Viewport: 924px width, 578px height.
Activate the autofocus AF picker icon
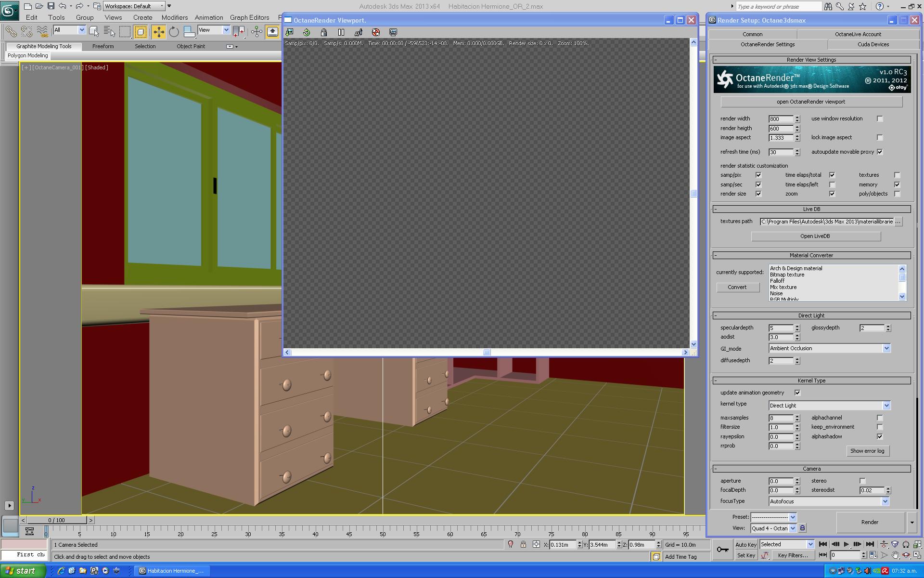click(x=359, y=32)
